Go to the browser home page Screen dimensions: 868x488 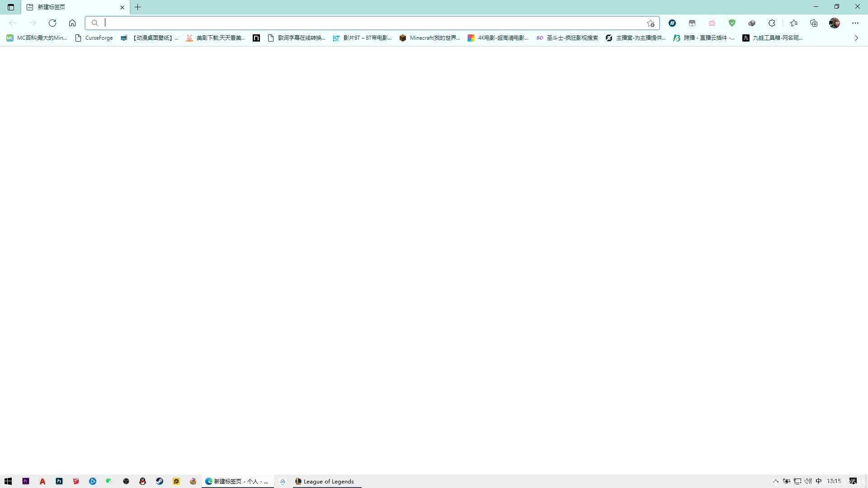(72, 23)
